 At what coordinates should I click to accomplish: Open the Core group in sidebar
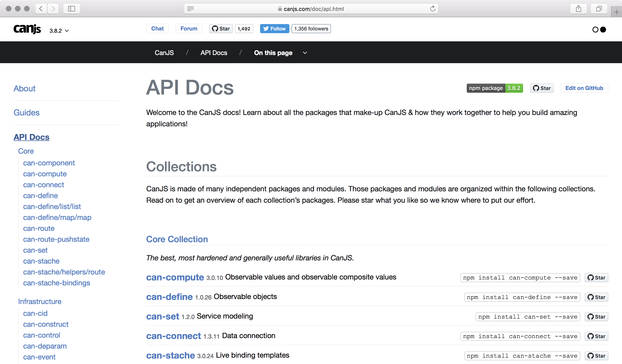(26, 151)
